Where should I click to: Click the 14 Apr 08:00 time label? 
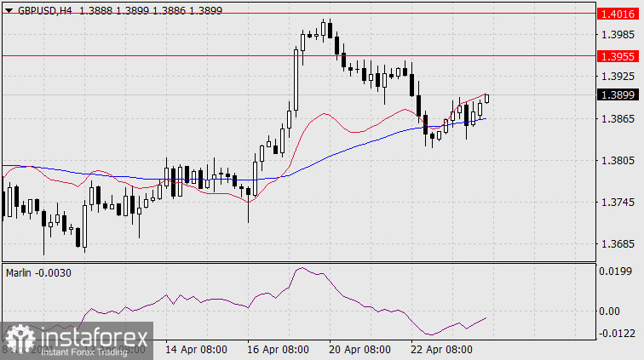[x=196, y=350]
